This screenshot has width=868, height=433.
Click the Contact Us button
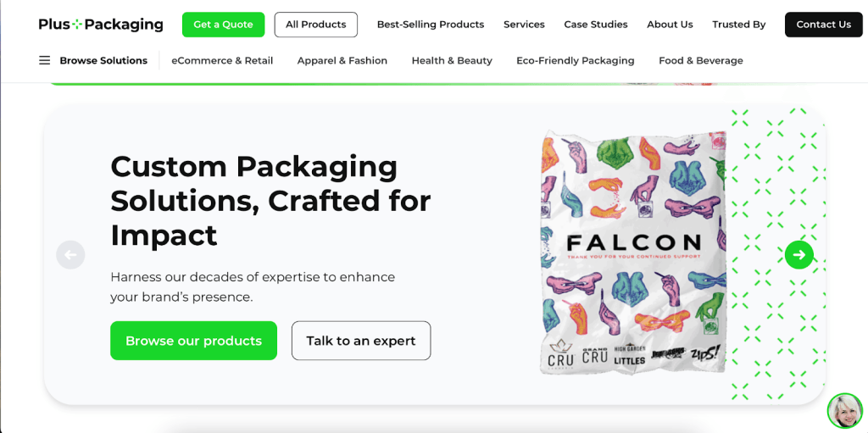point(823,25)
